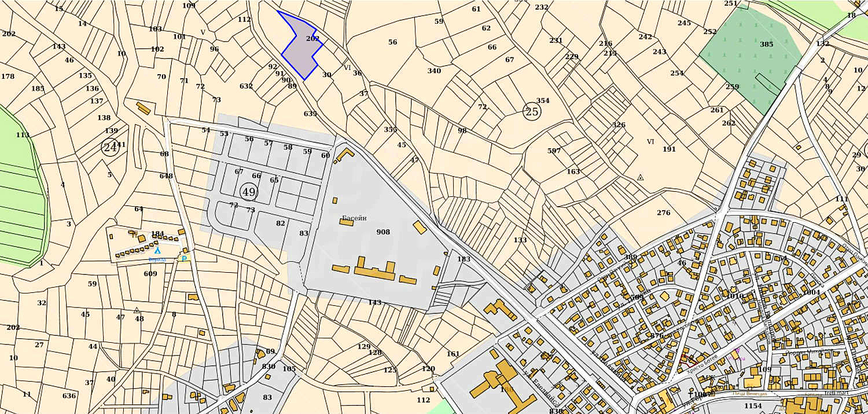Screen dimensions: 868x414
Task: Click parcel number 1154
Action: [x=753, y=406]
